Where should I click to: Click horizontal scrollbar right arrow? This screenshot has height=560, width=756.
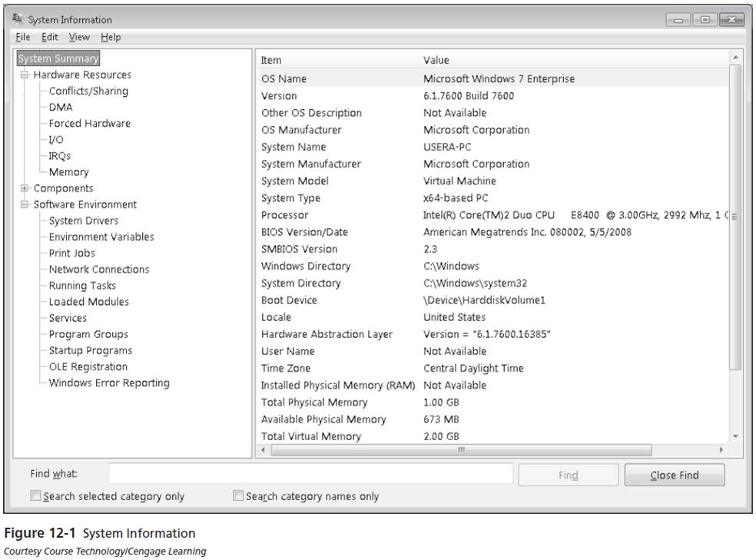721,450
